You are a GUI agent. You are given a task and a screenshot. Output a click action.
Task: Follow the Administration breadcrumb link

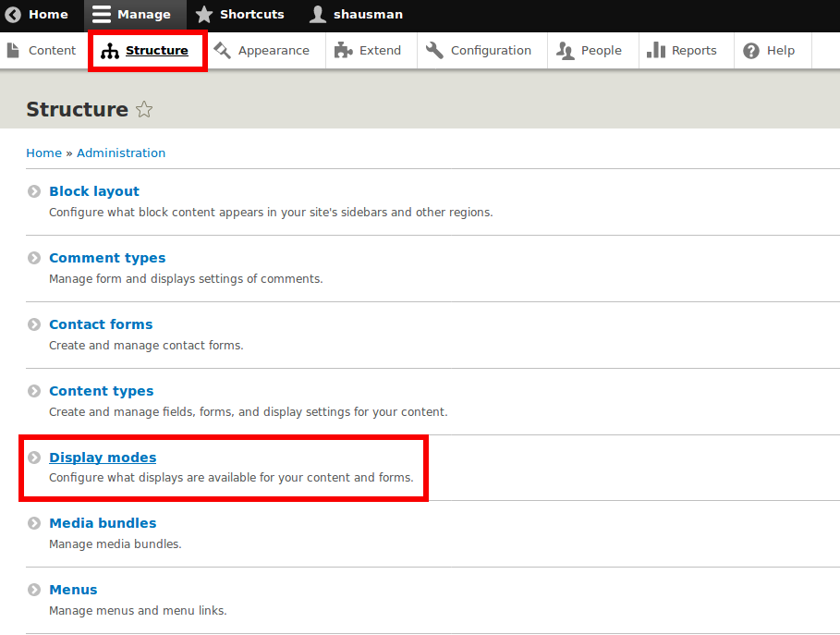[121, 153]
